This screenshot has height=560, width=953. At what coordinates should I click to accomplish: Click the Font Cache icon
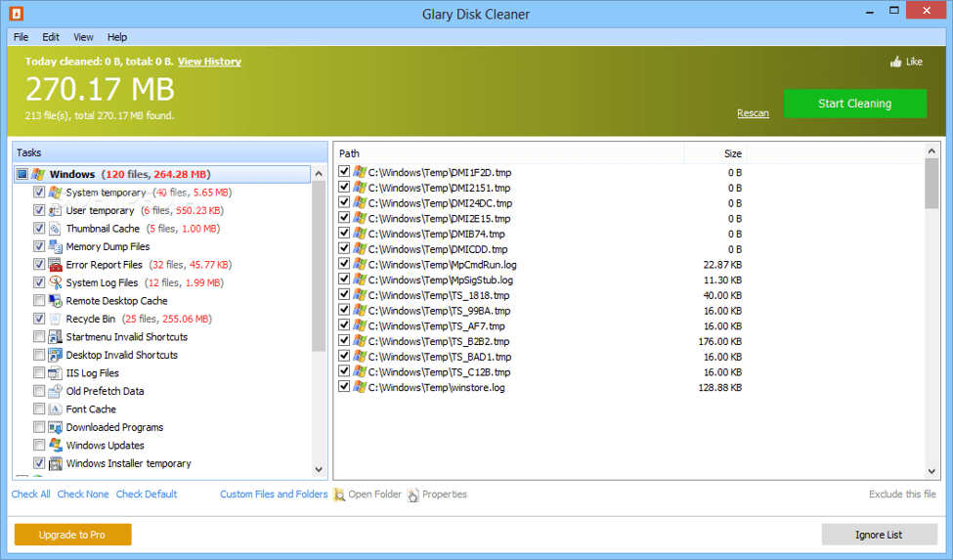pos(56,409)
